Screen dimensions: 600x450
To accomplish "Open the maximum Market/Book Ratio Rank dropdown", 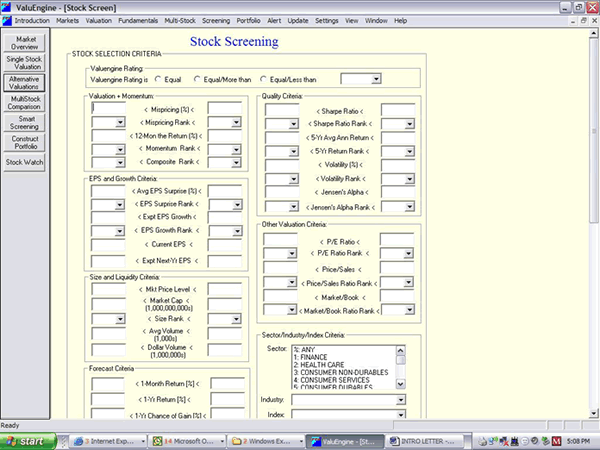I will (x=409, y=310).
